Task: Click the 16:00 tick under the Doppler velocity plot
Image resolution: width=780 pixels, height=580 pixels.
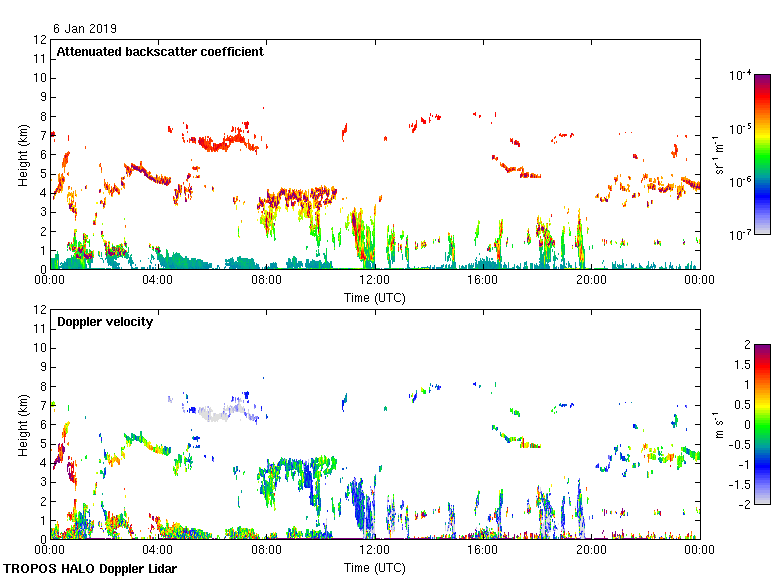Action: click(483, 550)
